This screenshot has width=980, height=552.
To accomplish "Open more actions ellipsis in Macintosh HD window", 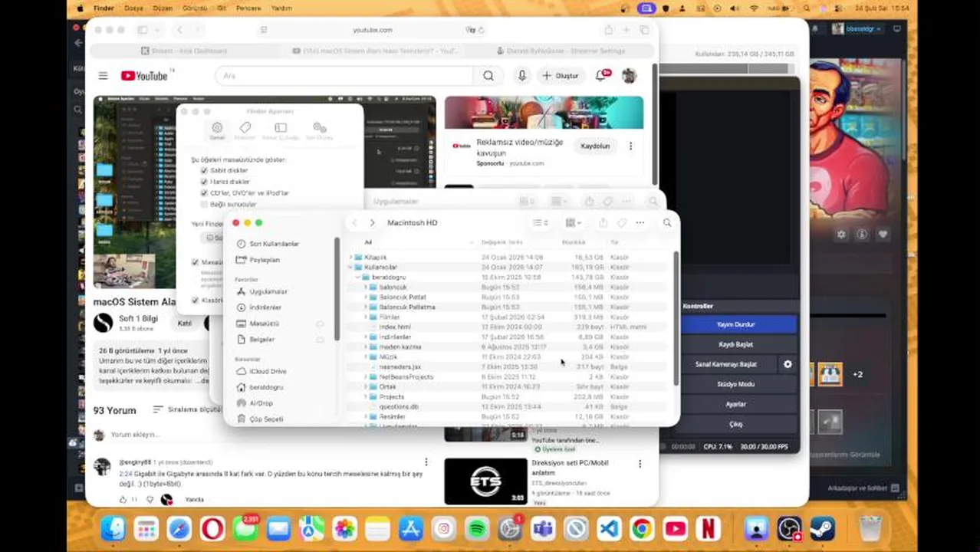I will (x=640, y=223).
